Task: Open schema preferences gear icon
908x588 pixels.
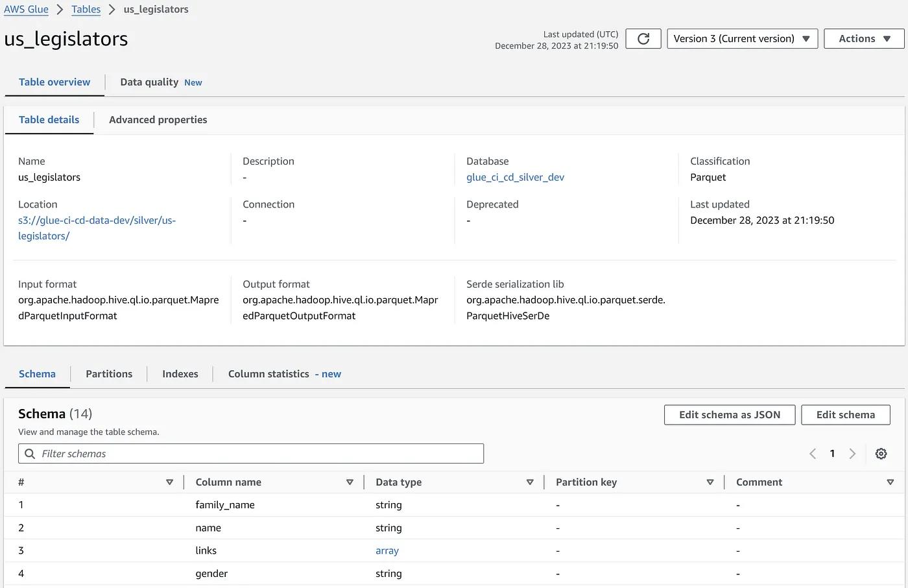Action: point(881,454)
